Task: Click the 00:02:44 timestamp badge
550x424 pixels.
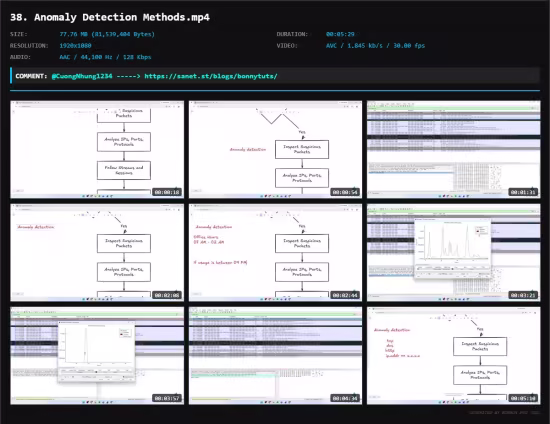Action: (345, 295)
